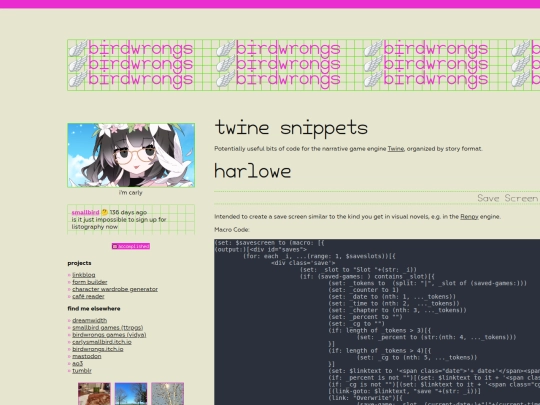540x405 pixels.
Task: Click the second birdwrongs banner logo
Action: point(278,64)
